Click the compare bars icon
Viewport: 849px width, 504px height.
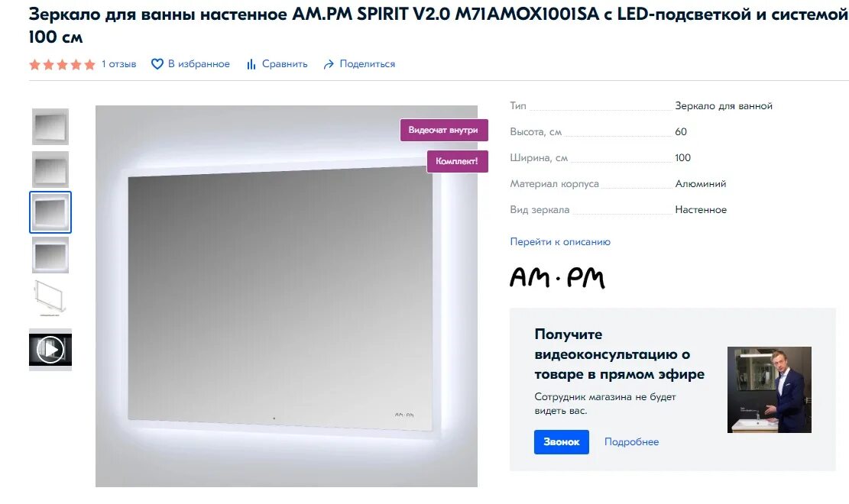(x=251, y=64)
